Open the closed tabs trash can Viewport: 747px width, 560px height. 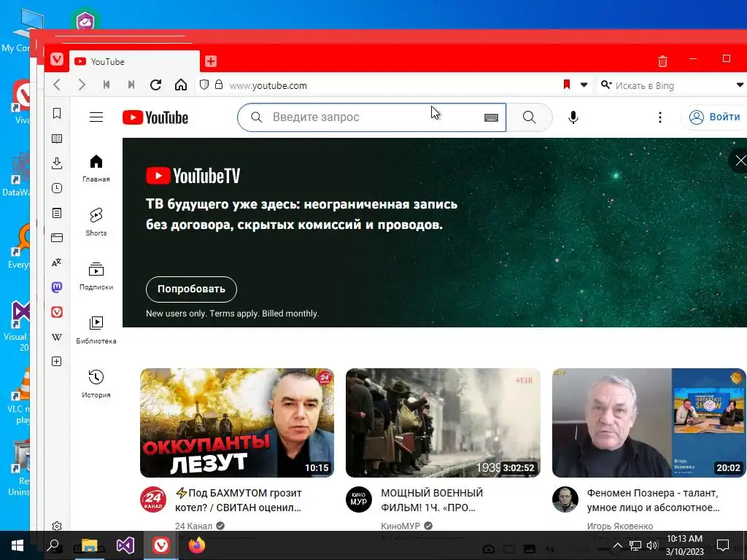point(662,61)
